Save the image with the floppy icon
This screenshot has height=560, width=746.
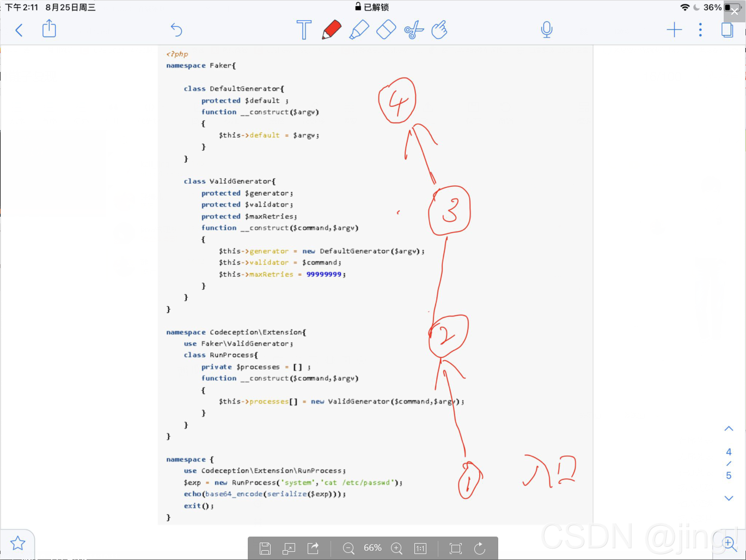point(265,549)
